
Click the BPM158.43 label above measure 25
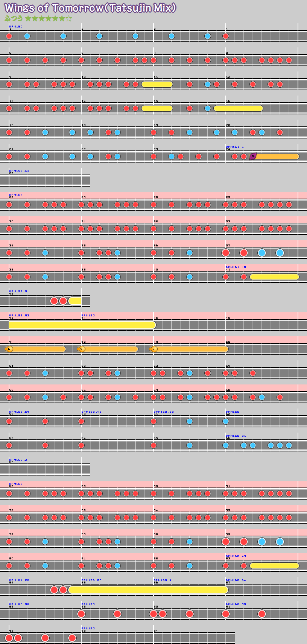point(19,171)
